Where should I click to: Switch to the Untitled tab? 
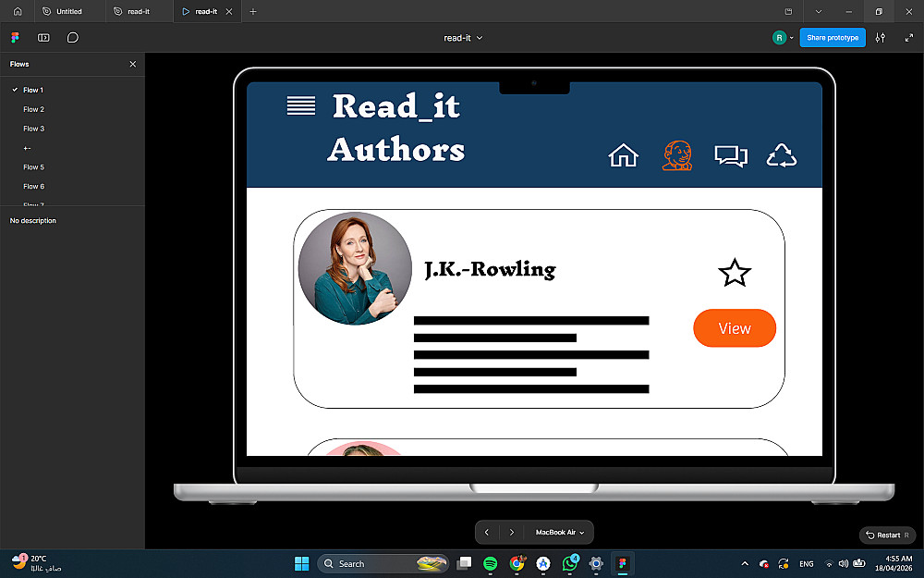(70, 11)
